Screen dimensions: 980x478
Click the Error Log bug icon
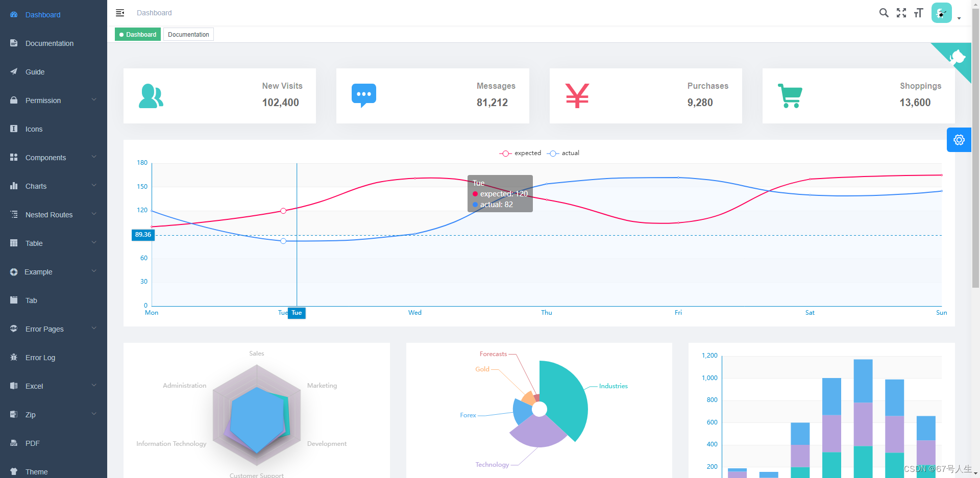[14, 358]
